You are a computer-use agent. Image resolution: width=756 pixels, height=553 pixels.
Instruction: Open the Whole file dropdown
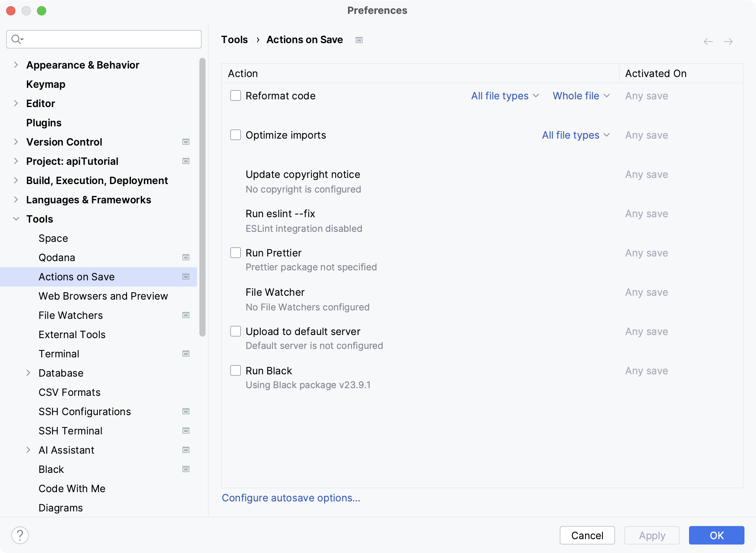[x=581, y=96]
